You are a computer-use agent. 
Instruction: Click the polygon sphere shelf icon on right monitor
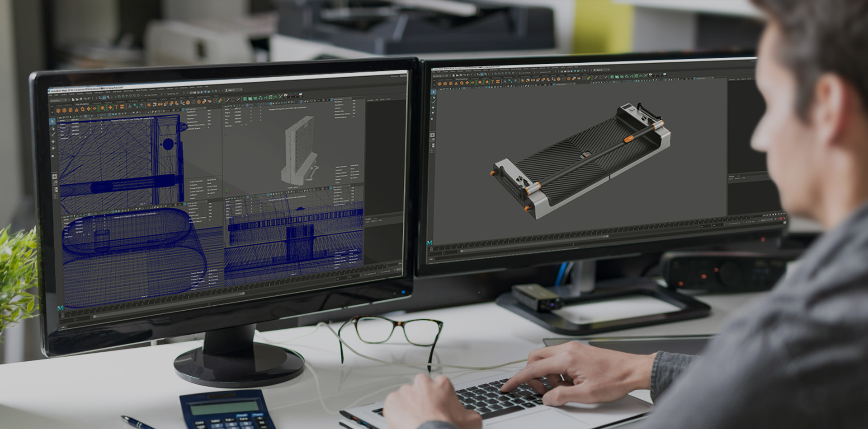439,83
